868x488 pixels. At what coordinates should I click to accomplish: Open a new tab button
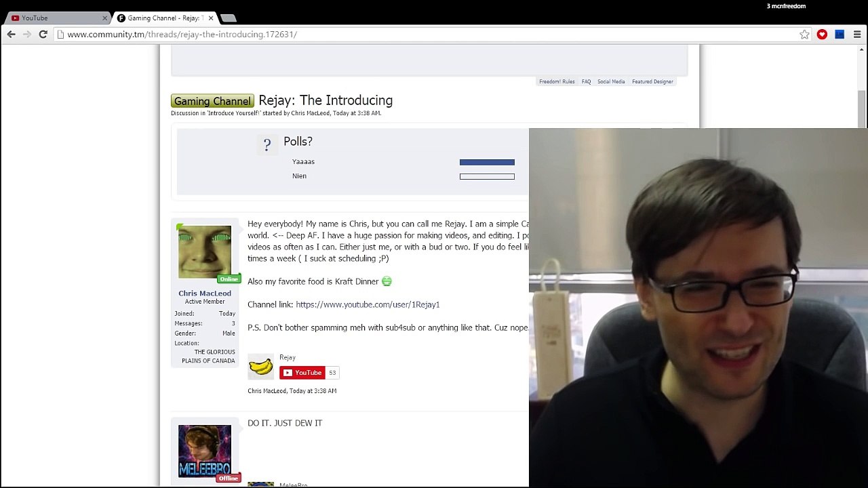pos(229,18)
